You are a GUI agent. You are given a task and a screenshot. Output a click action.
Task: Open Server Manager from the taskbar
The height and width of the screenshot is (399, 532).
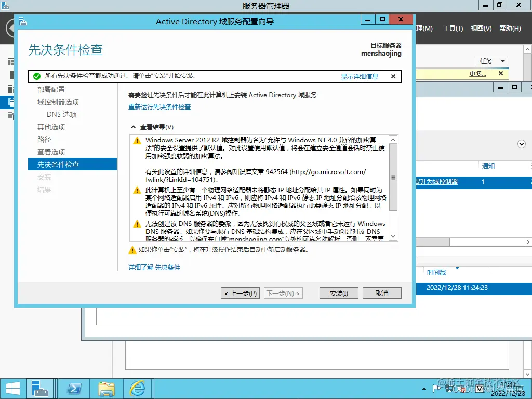(x=39, y=389)
